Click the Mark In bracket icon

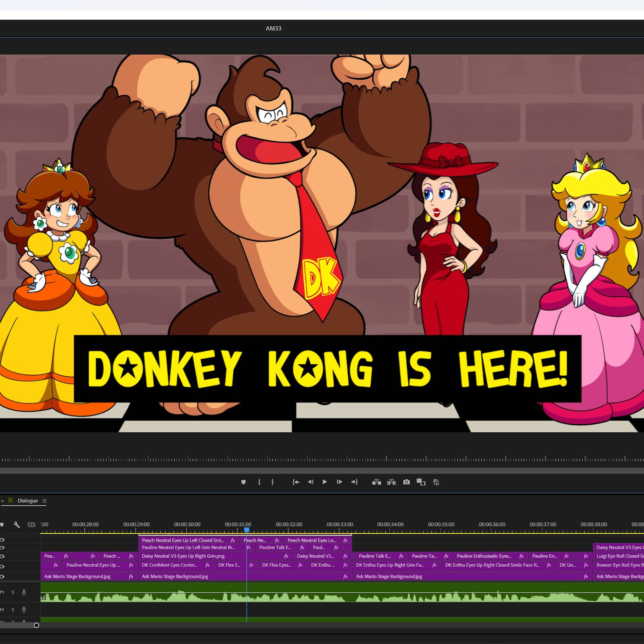(259, 482)
